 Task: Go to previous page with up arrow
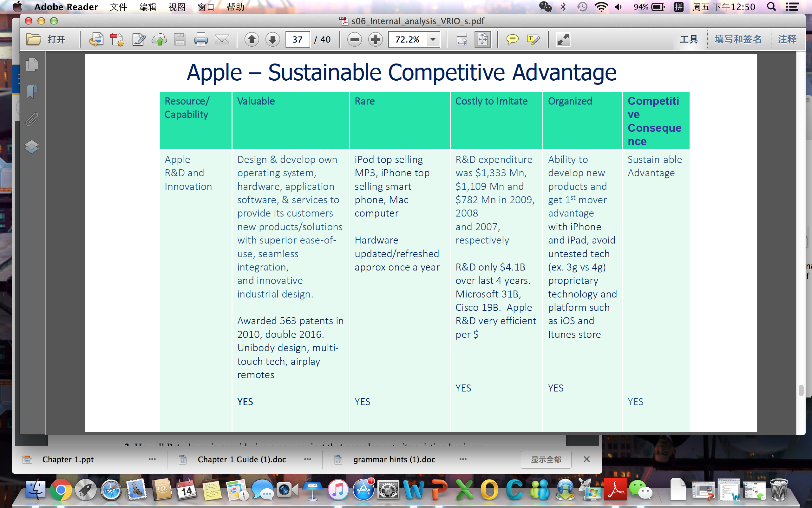coord(252,40)
